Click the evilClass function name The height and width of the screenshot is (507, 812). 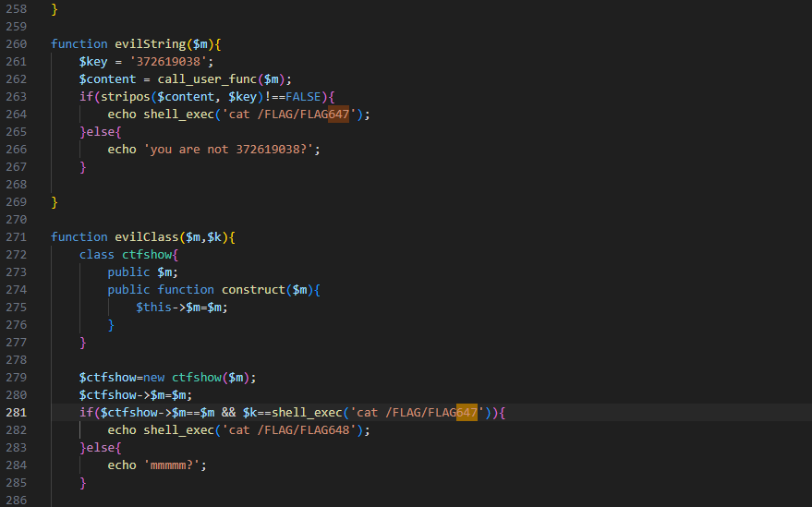click(x=147, y=237)
